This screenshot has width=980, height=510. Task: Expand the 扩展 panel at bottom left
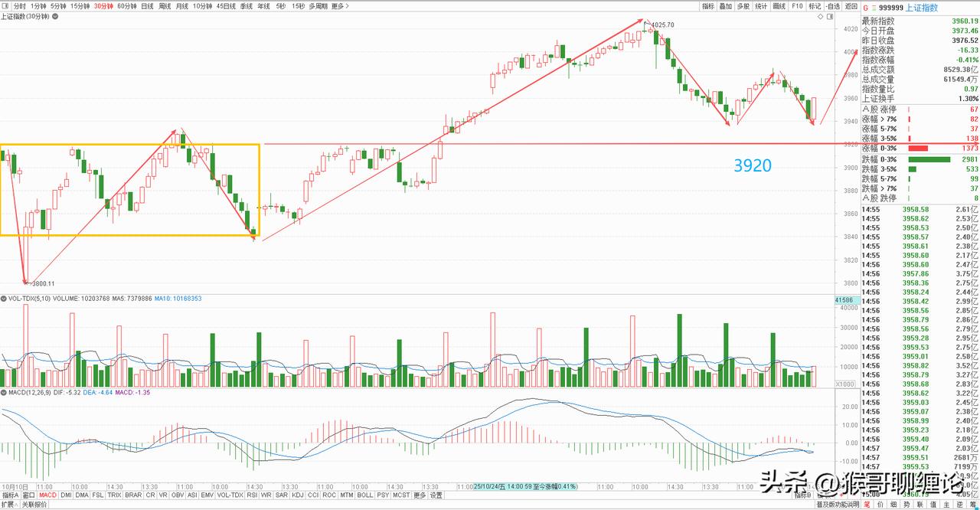8,505
